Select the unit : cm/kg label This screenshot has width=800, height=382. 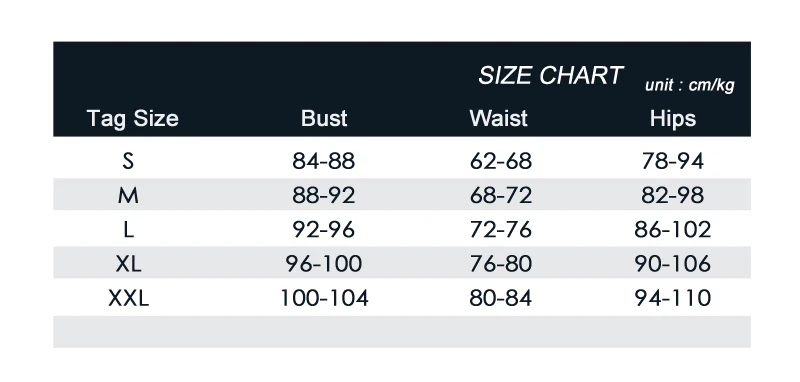(x=690, y=85)
